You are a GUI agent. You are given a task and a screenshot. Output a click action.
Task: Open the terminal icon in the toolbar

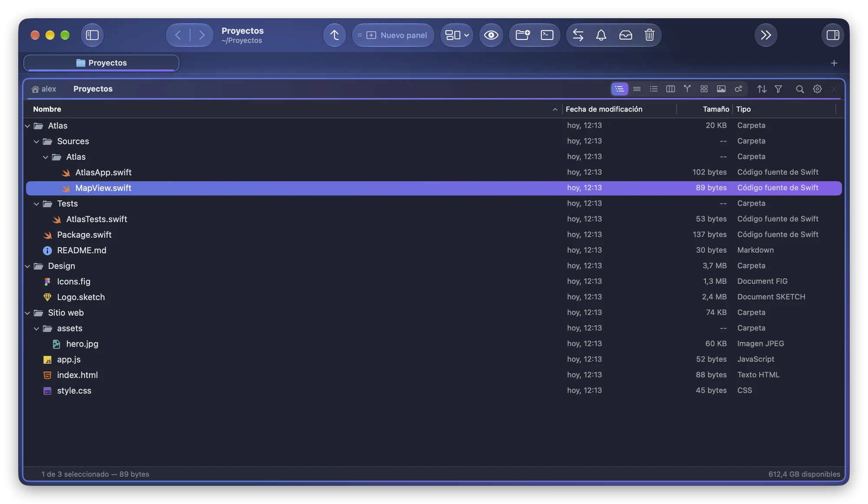pyautogui.click(x=547, y=35)
